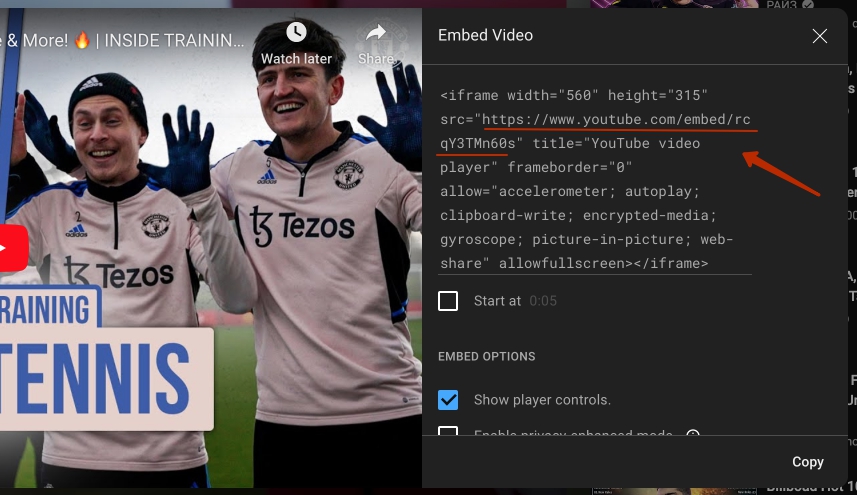Close the Embed Video dialog
Screen dimensions: 857x495
point(819,36)
